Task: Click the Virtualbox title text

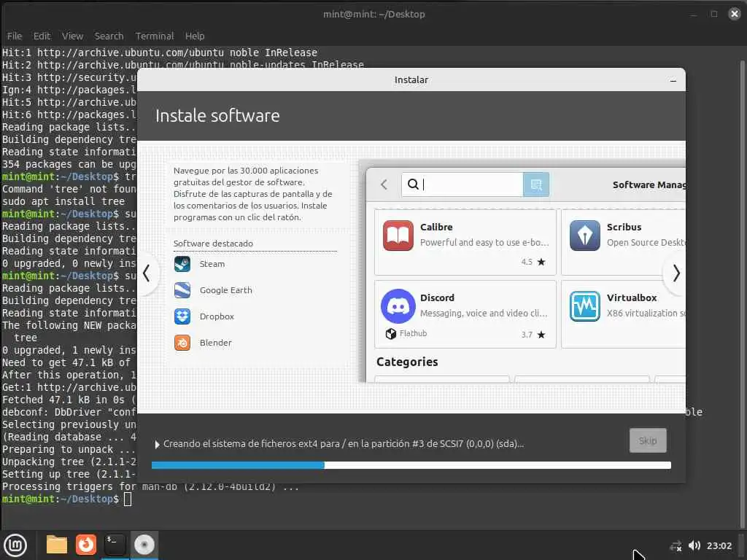Action: click(632, 297)
